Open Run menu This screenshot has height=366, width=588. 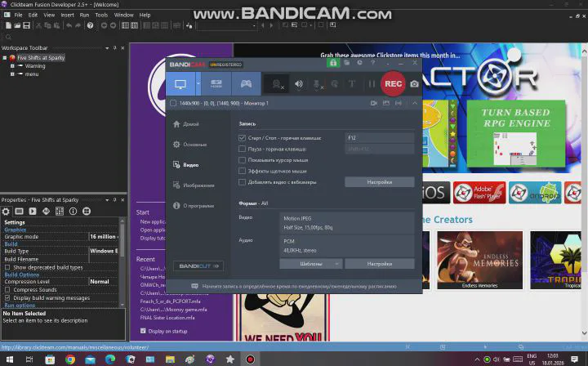(84, 15)
